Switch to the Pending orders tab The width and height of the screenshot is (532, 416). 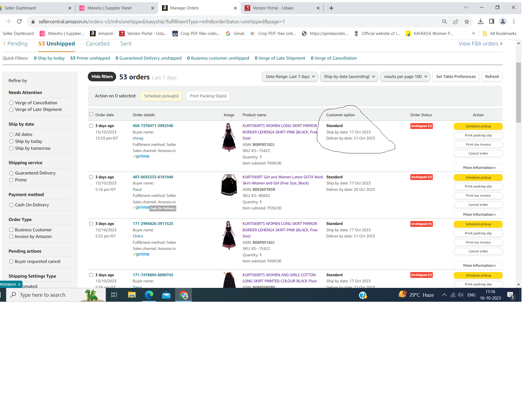(15, 44)
